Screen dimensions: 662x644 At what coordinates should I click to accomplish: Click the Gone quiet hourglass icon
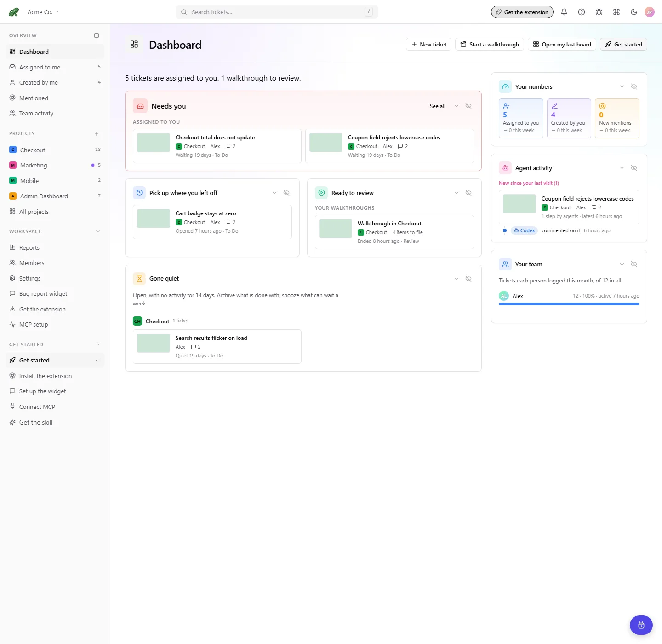tap(139, 279)
